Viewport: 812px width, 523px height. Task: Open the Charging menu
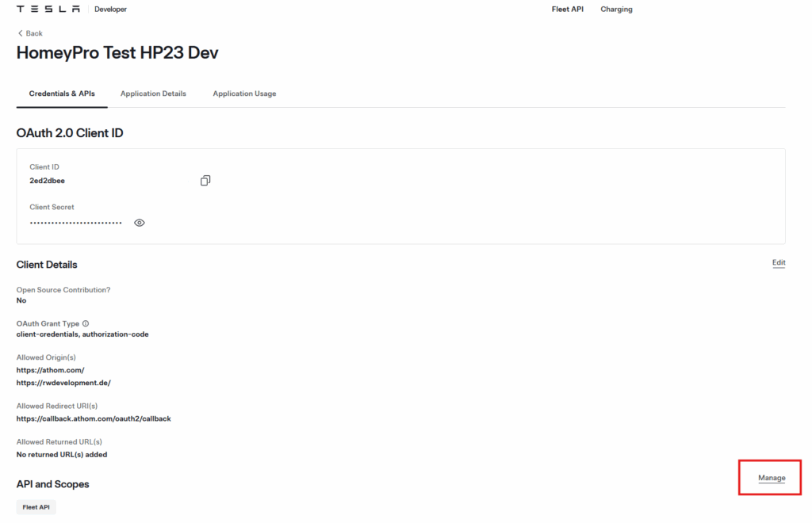616,9
